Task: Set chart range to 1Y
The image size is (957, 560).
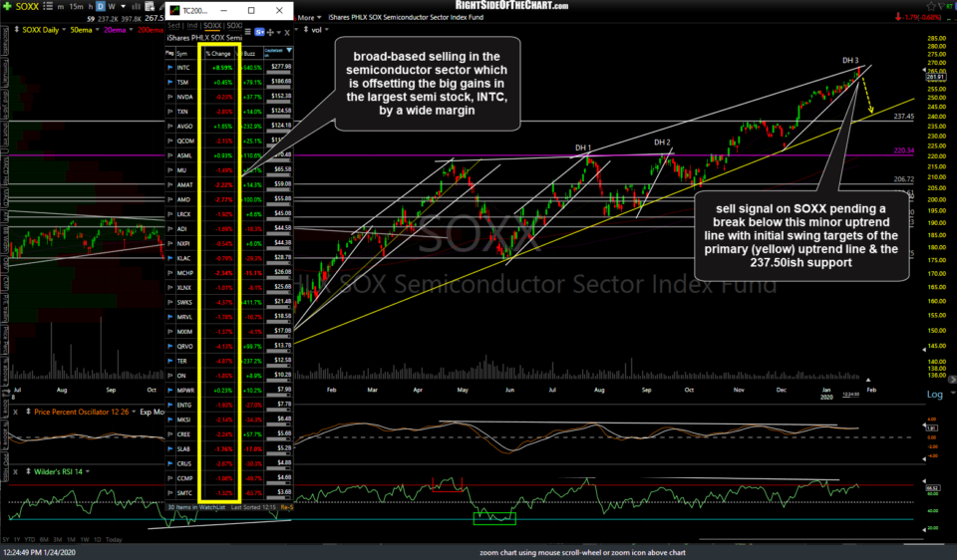Action: (17, 539)
